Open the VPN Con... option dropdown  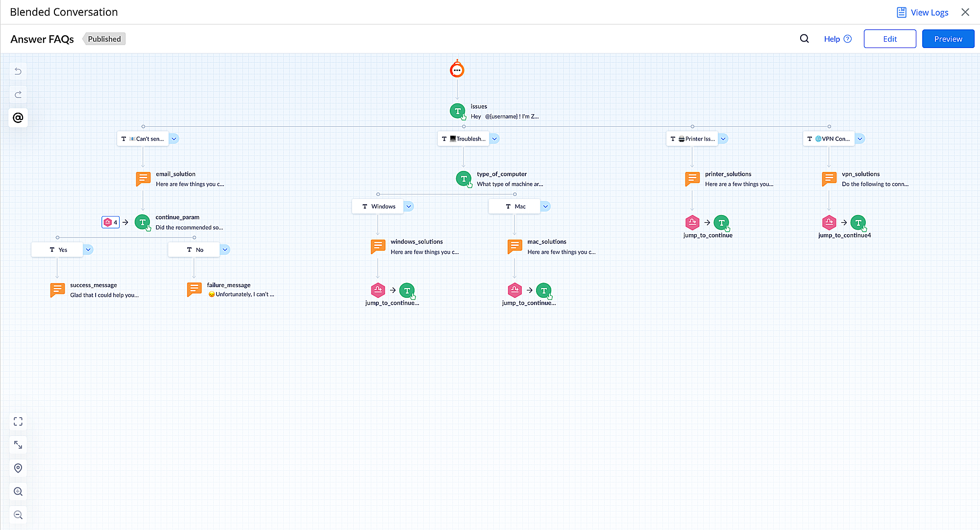[859, 139]
